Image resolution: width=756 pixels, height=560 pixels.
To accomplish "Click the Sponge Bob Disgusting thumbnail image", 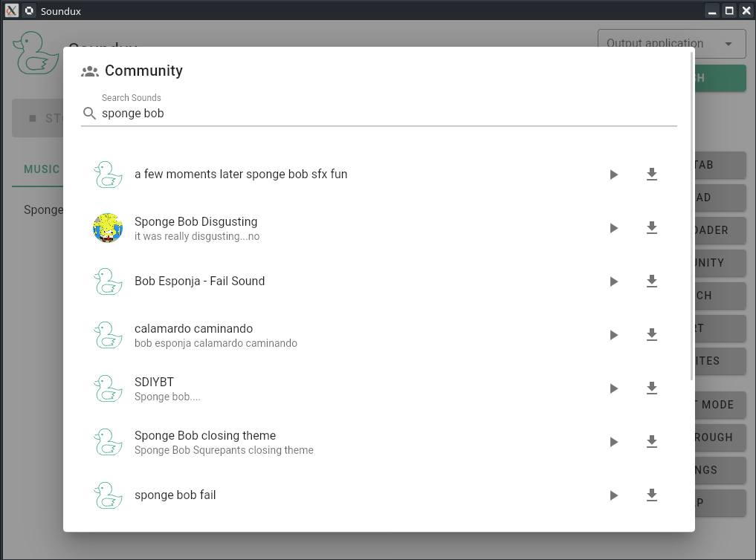I will (108, 228).
